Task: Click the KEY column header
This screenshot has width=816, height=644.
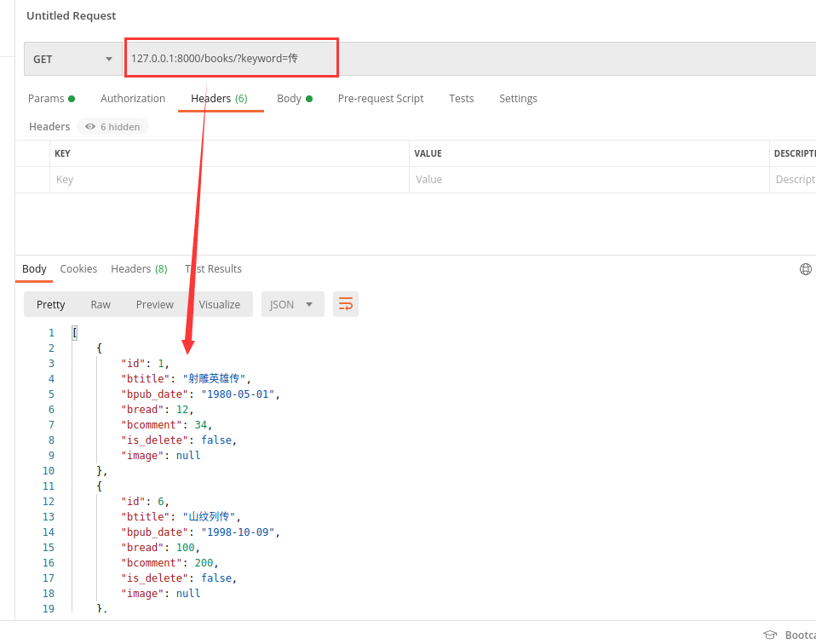Action: click(62, 153)
